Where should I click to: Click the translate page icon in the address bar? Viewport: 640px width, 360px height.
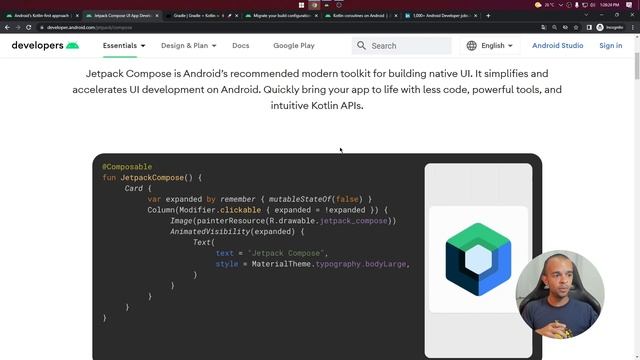[x=543, y=27]
